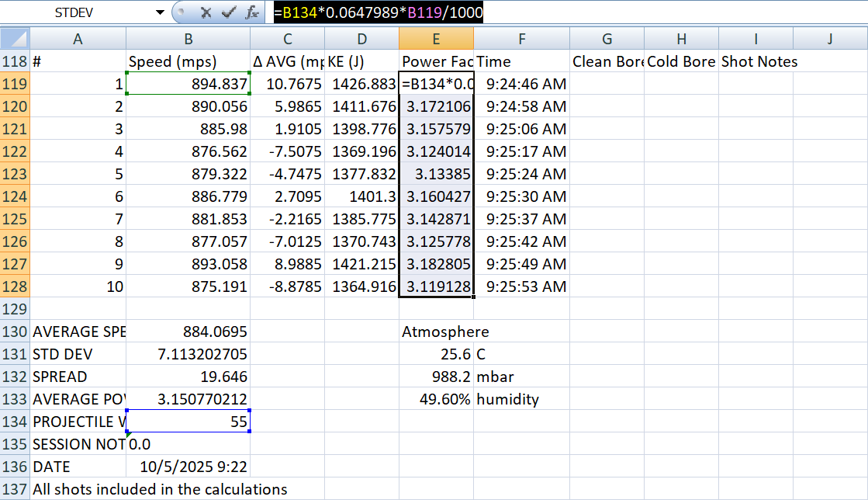Select the column E header
Image resolution: width=868 pixels, height=500 pixels.
coord(436,39)
